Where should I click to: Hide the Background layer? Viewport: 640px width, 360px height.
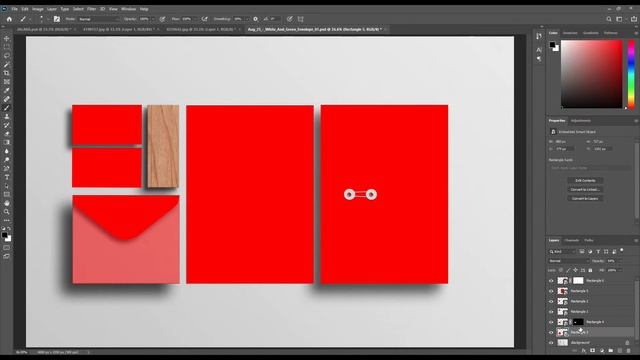[551, 343]
